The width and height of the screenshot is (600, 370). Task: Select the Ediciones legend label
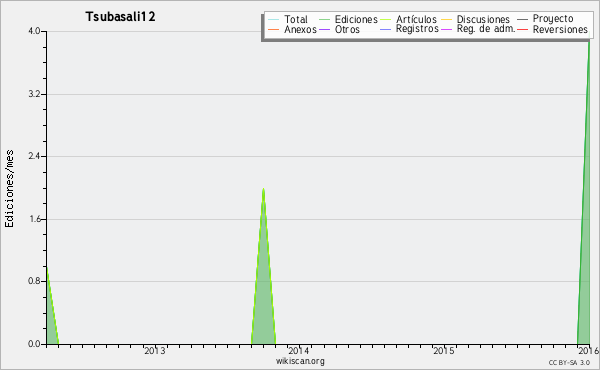356,19
